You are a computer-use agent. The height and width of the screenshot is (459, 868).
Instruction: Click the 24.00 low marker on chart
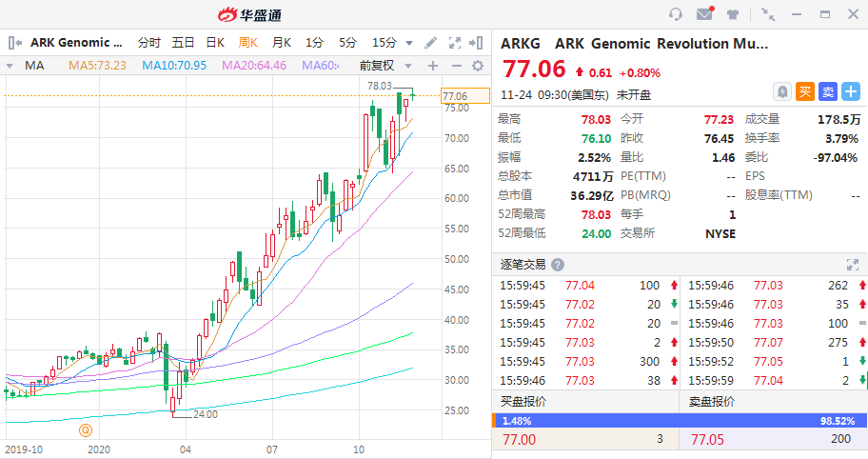[x=205, y=414]
